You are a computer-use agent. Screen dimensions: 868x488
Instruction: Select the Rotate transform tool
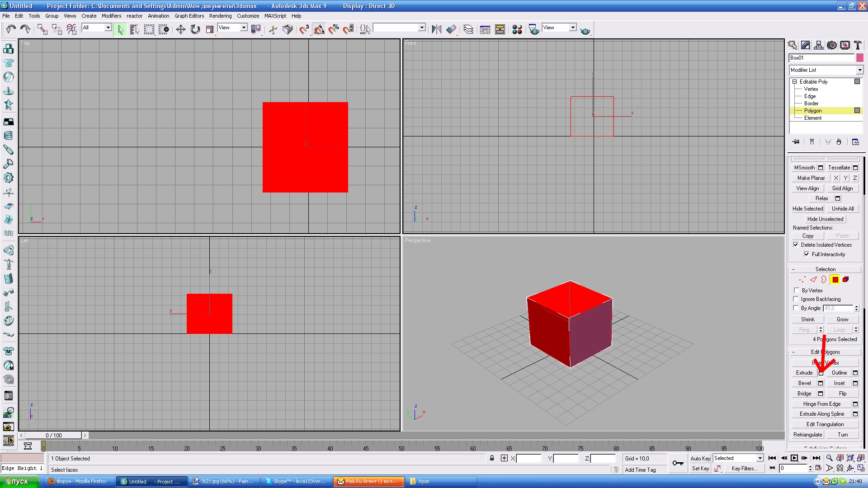pos(195,29)
